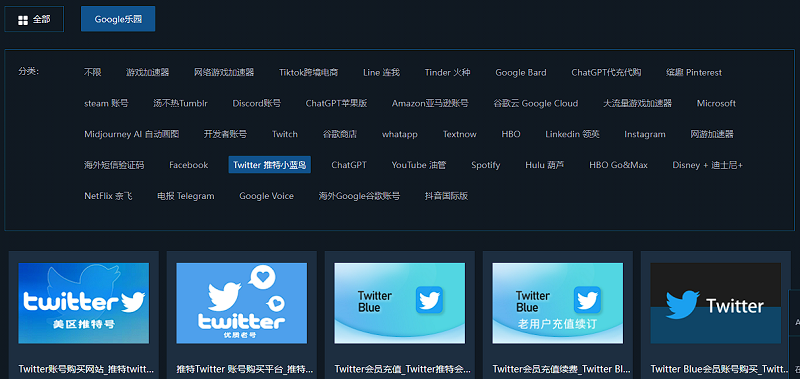Select NetFlix 奈飞 category
The height and width of the screenshot is (379, 800).
click(x=108, y=196)
